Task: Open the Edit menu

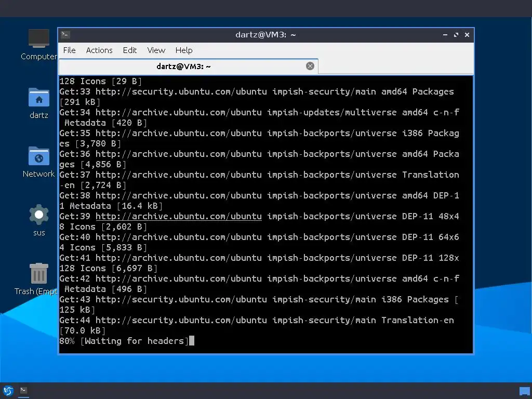Action: [129, 50]
